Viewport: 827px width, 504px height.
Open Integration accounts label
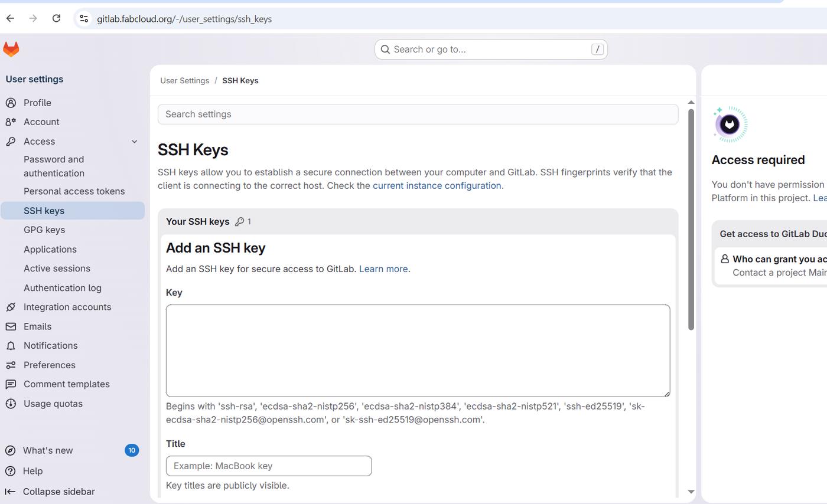[67, 307]
